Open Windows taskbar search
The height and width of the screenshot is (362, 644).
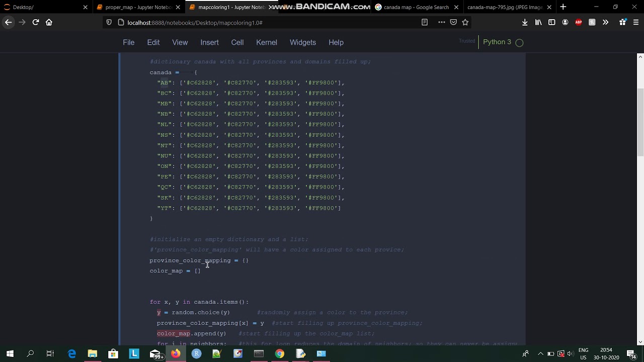30,353
